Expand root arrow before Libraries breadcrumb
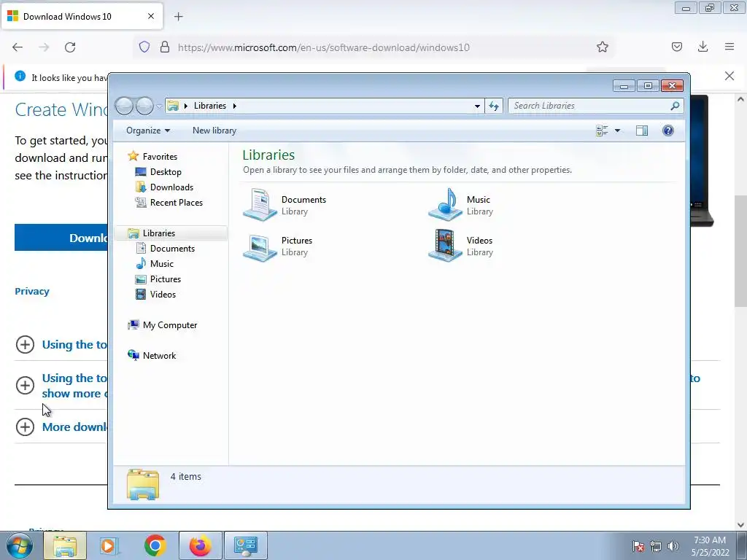Screen dimensions: 747x560 186,106
